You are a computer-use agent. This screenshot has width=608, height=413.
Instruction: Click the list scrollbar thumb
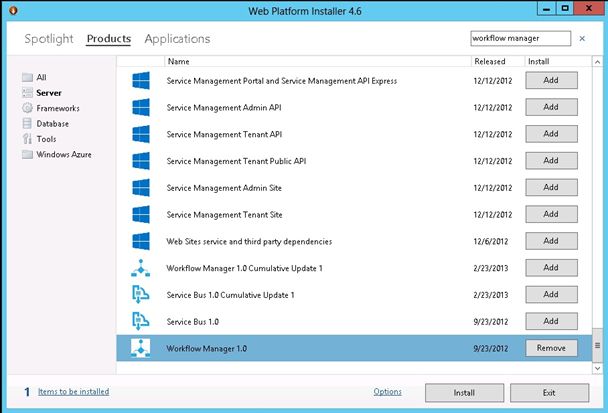(x=598, y=345)
